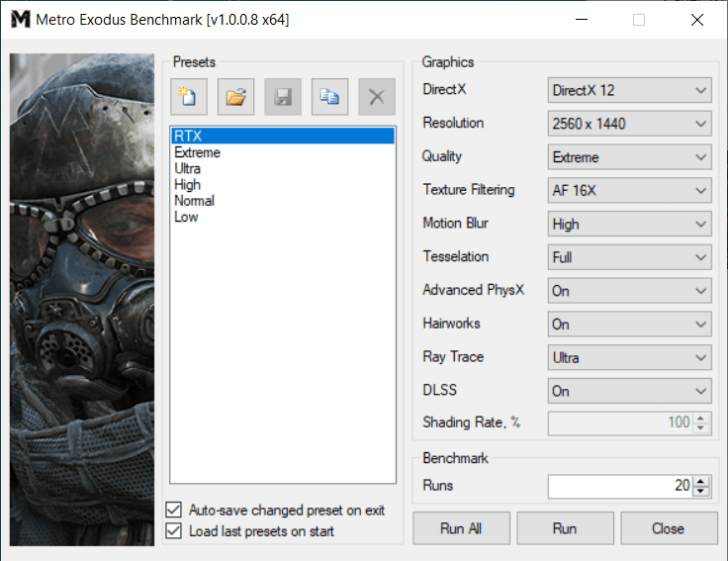Open the Ray Trace dropdown
Image resolution: width=728 pixels, height=561 pixels.
click(x=629, y=357)
